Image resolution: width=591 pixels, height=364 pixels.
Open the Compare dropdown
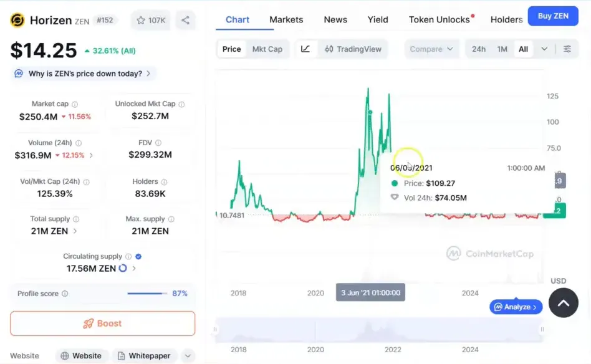click(431, 48)
